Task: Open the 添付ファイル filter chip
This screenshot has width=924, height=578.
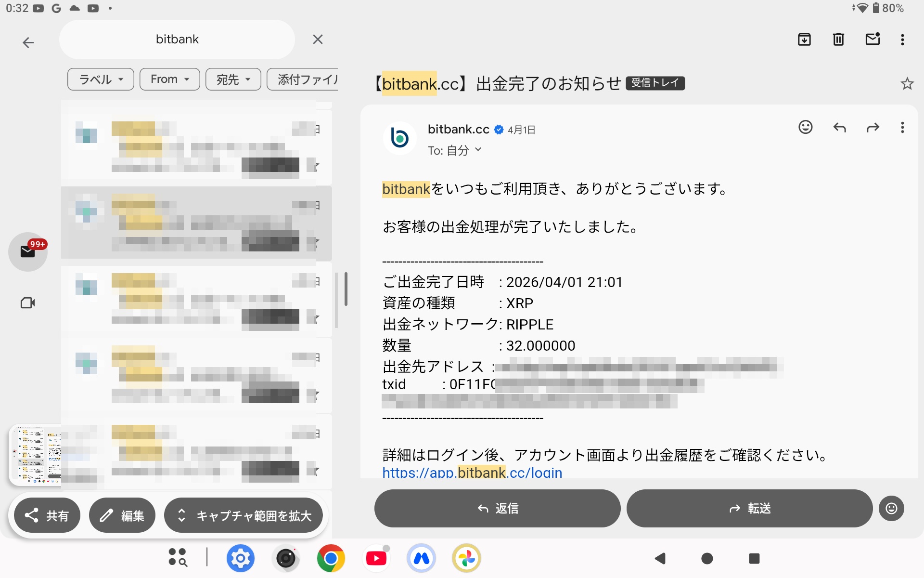Action: pyautogui.click(x=302, y=79)
